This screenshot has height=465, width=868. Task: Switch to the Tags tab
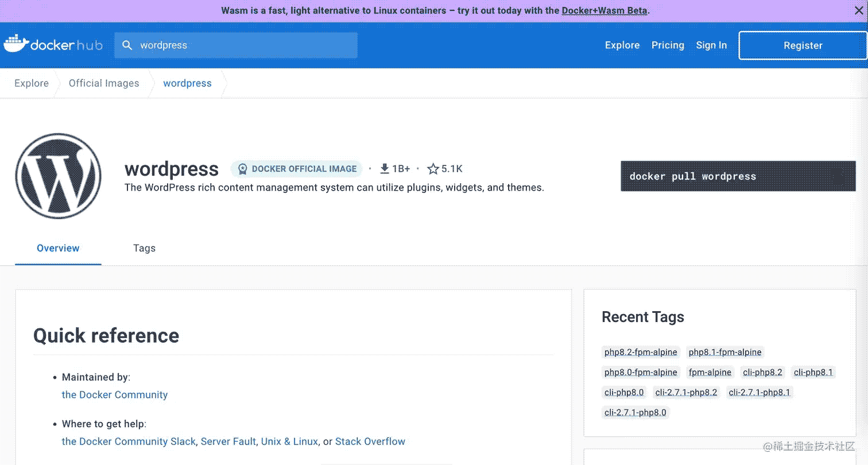144,248
